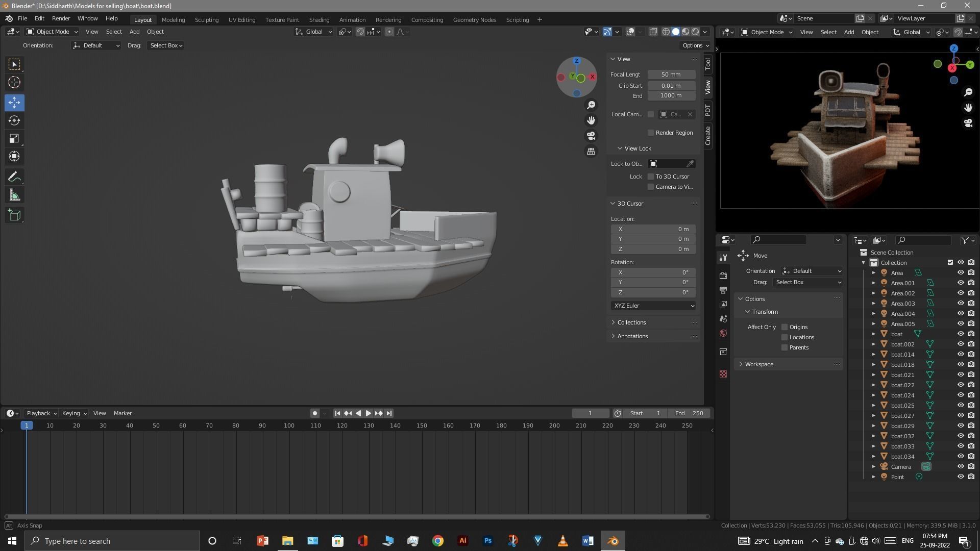Select the Add Cube tool
Screen dimensions: 980x551
pos(14,215)
